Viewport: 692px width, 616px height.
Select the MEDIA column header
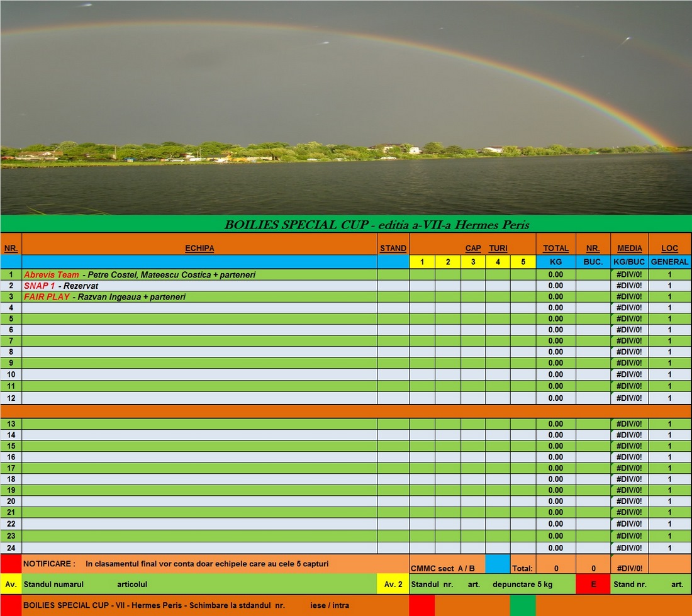pos(629,249)
